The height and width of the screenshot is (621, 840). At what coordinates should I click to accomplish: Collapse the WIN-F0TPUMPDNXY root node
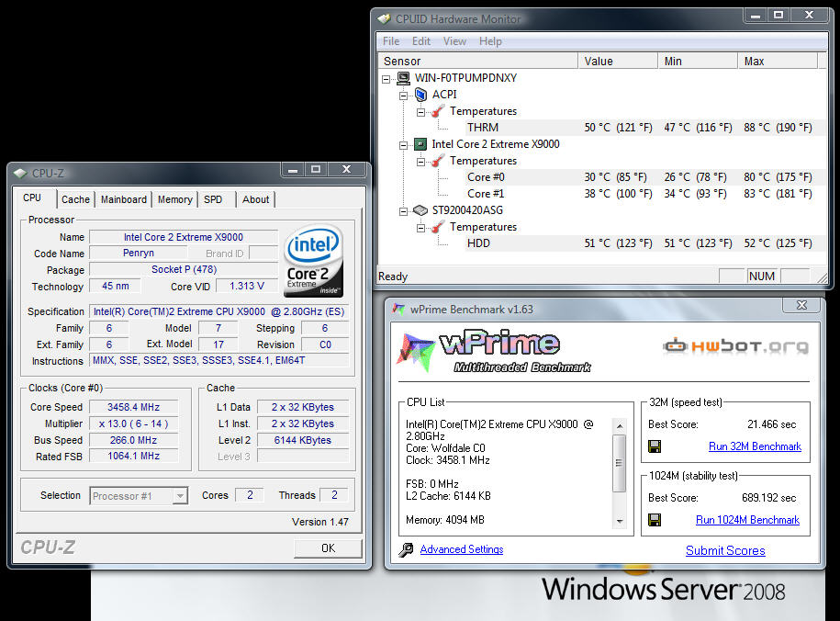tap(386, 79)
